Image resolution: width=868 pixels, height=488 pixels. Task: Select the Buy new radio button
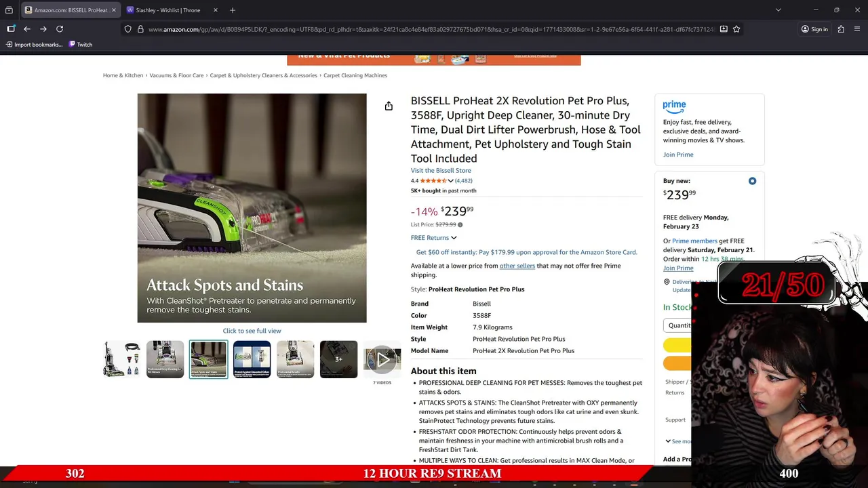click(752, 181)
